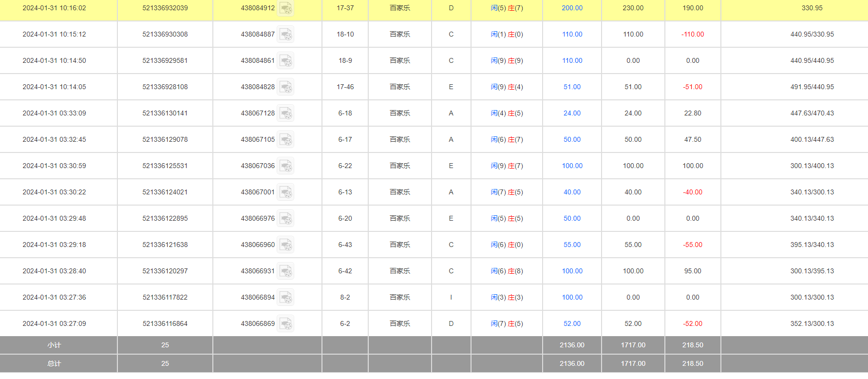868x379 pixels.
Task: Open the blue 200.00 bet amount link
Action: tap(572, 8)
